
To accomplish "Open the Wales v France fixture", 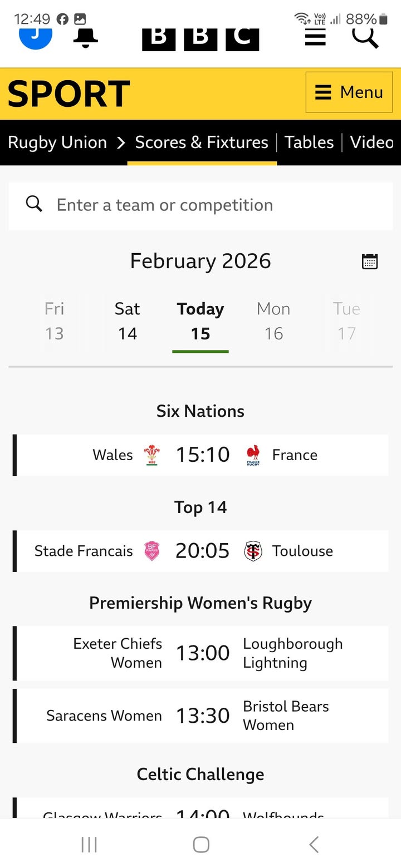I will tap(202, 455).
